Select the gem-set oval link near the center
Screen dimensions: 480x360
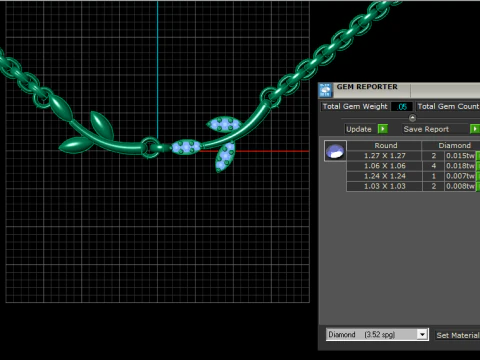(x=186, y=147)
